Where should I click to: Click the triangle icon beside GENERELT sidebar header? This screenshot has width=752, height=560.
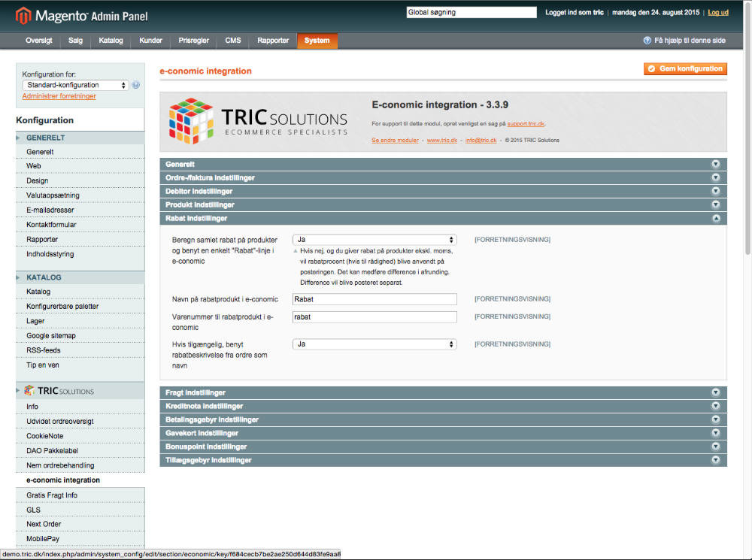(x=17, y=137)
